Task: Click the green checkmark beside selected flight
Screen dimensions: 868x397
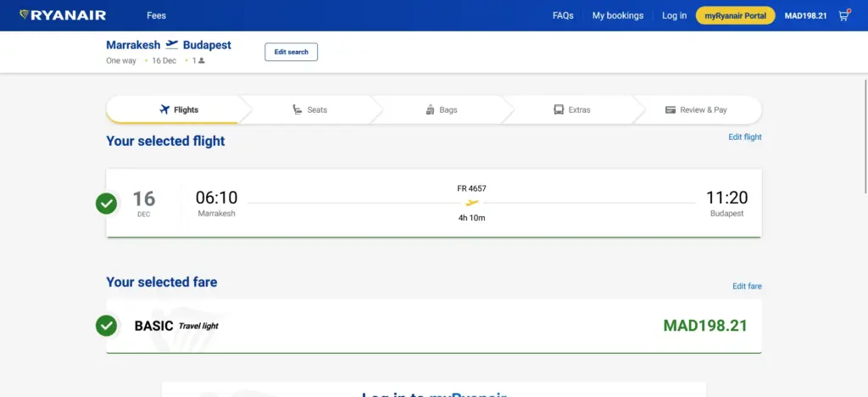Action: tap(106, 204)
